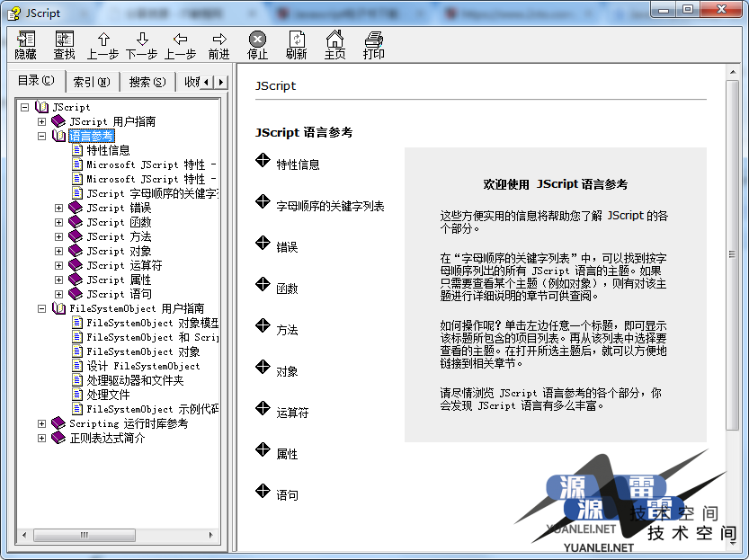This screenshot has height=560, width=749.
Task: Click the content pane scroll up arrow
Action: pyautogui.click(x=732, y=73)
